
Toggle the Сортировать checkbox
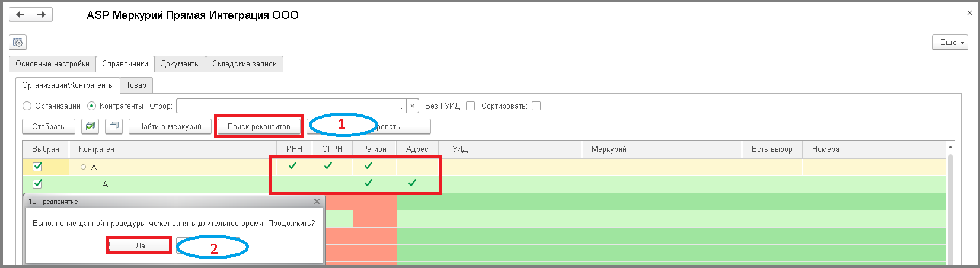click(x=536, y=106)
